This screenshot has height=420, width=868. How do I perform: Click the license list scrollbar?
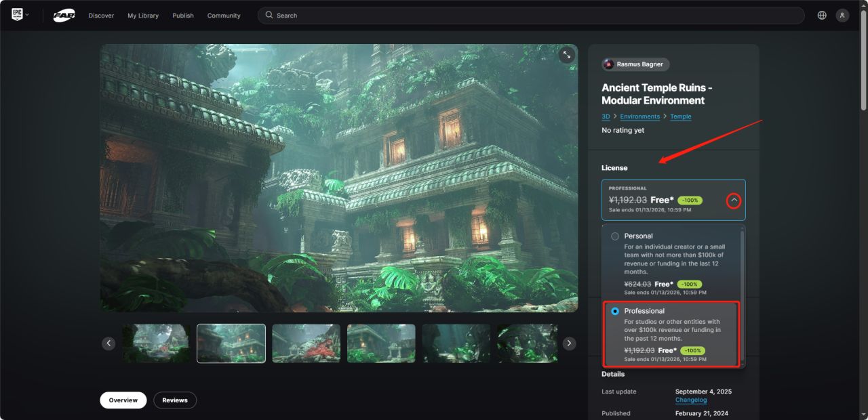[743, 296]
